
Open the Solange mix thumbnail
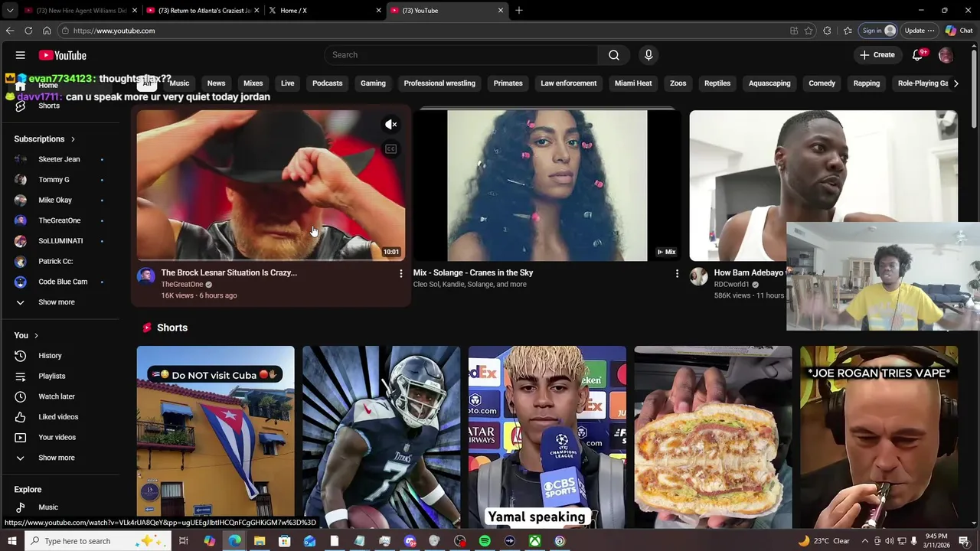pyautogui.click(x=547, y=186)
